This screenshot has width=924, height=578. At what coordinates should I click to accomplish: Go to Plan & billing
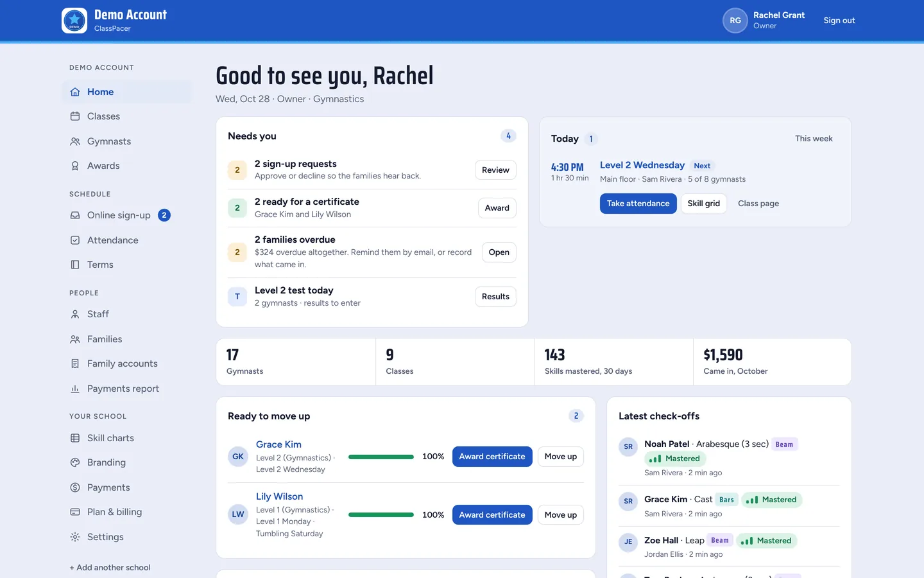click(x=127, y=512)
